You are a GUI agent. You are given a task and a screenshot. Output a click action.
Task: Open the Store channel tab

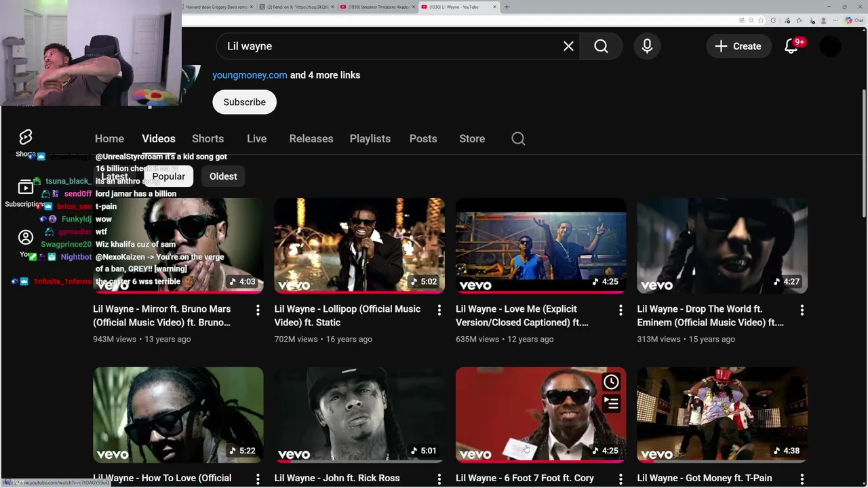coord(472,138)
